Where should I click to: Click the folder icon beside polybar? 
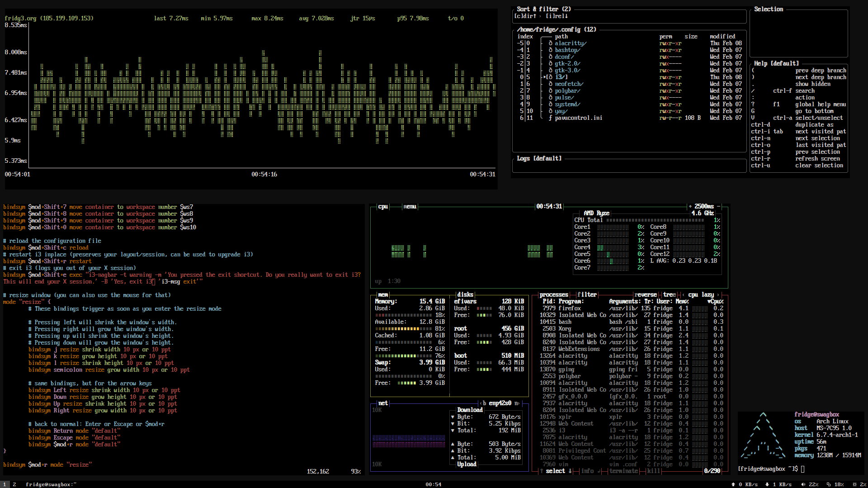click(x=551, y=90)
